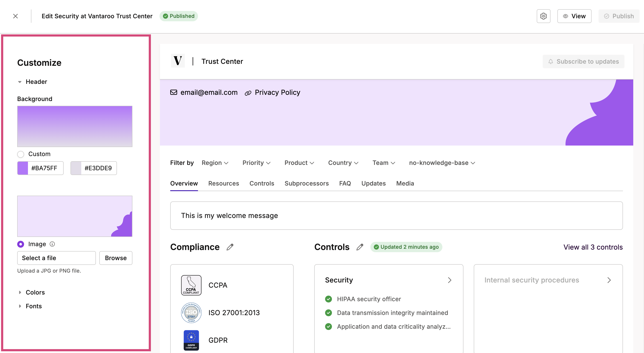Click check icon beside Application and data criticality
Viewport: 644px width, 353px height.
[328, 327]
